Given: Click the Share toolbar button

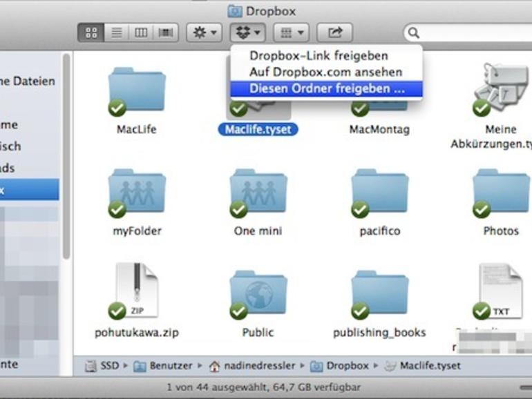Looking at the screenshot, I should [334, 32].
